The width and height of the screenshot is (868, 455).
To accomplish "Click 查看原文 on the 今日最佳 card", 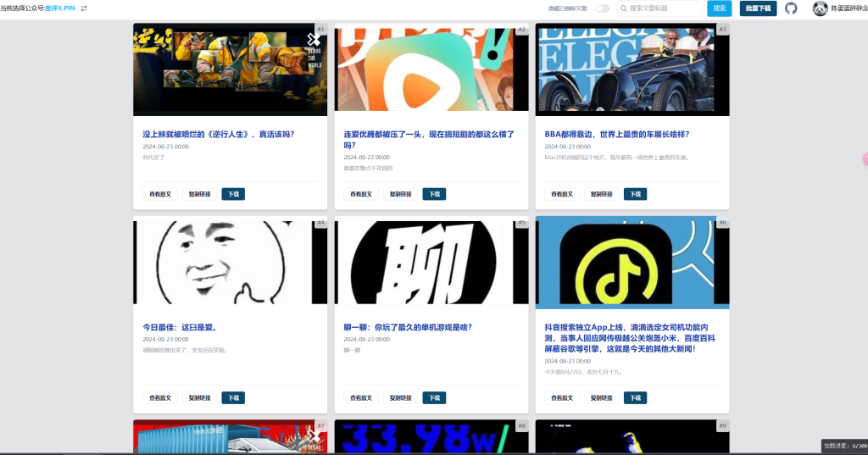I will tap(160, 398).
